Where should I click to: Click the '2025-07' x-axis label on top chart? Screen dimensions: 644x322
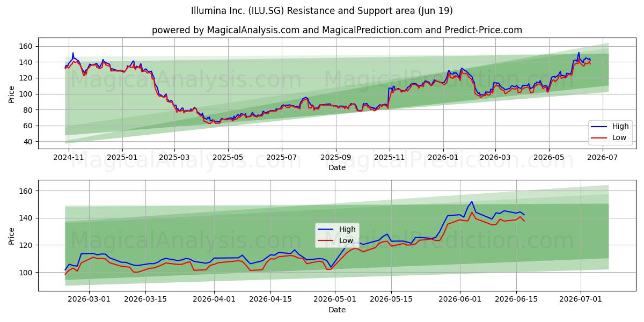click(x=282, y=158)
